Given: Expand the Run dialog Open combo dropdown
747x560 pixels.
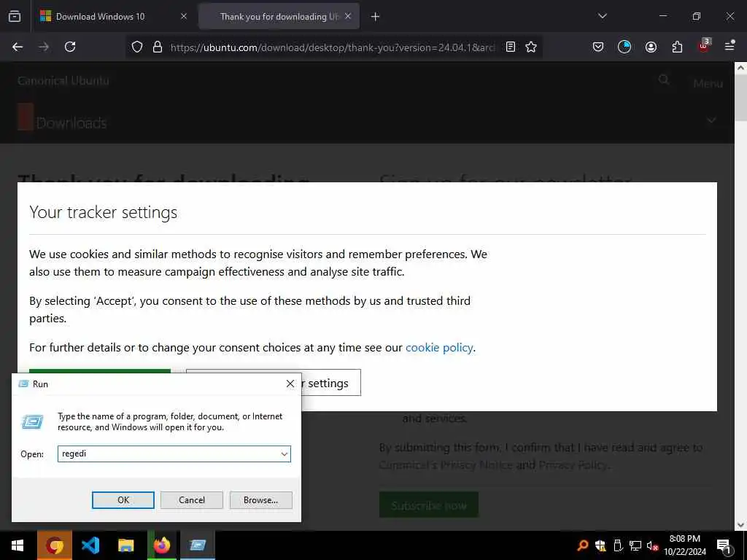Looking at the screenshot, I should click(x=285, y=454).
